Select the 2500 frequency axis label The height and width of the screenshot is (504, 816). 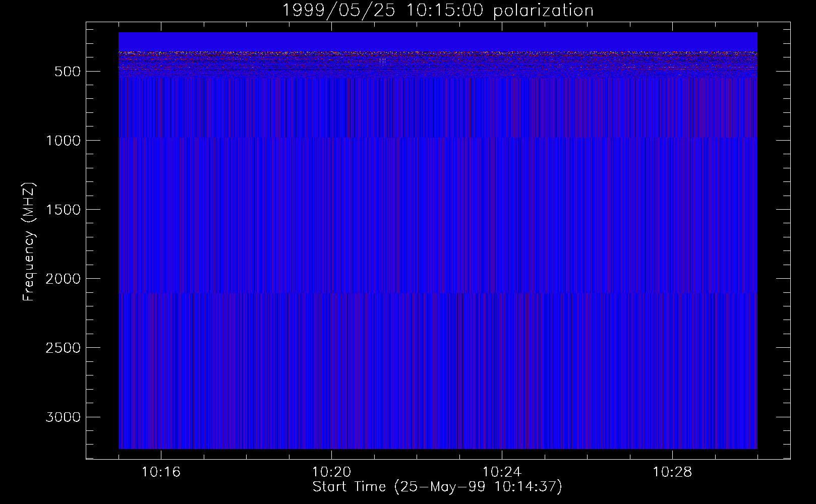(x=63, y=348)
